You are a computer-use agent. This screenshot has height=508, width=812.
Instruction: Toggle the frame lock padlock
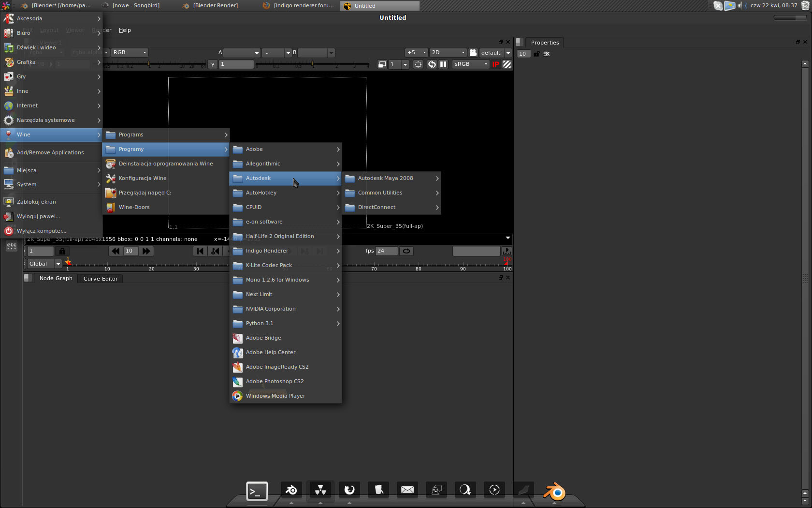click(62, 251)
